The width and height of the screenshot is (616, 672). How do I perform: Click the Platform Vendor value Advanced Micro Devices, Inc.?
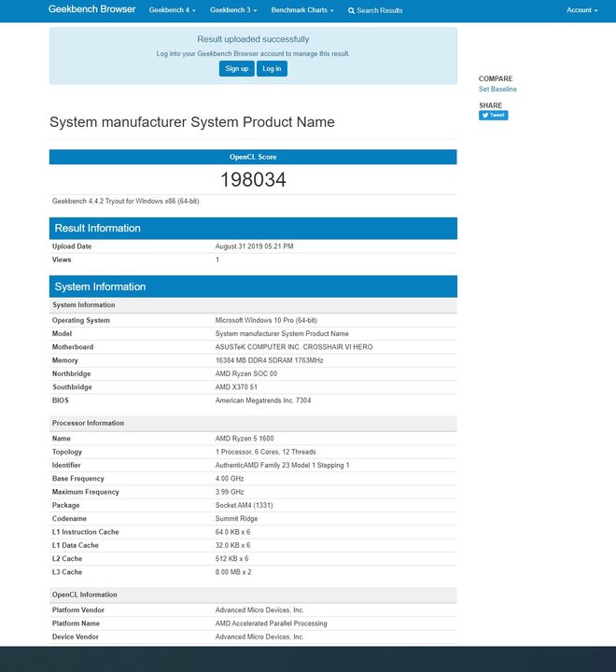(x=259, y=610)
